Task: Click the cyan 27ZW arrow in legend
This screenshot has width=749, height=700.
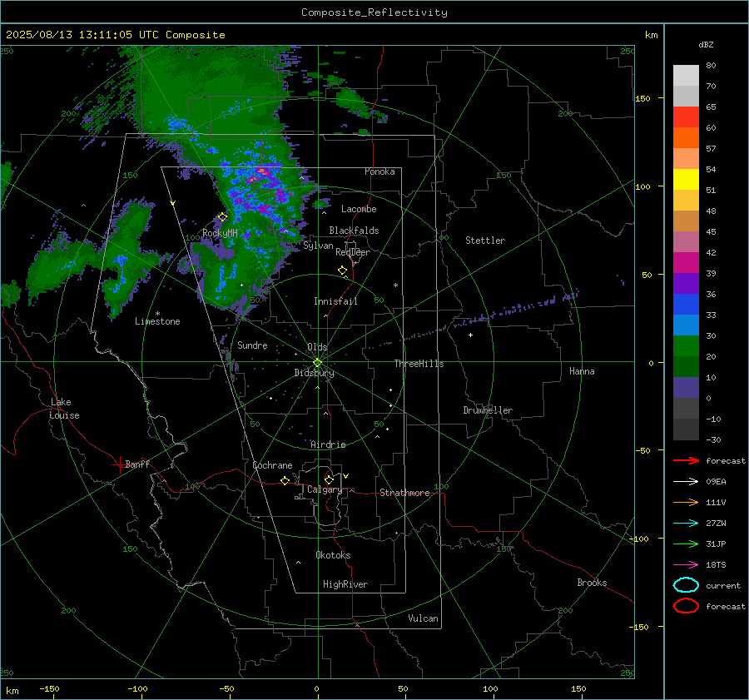Action: 686,524
